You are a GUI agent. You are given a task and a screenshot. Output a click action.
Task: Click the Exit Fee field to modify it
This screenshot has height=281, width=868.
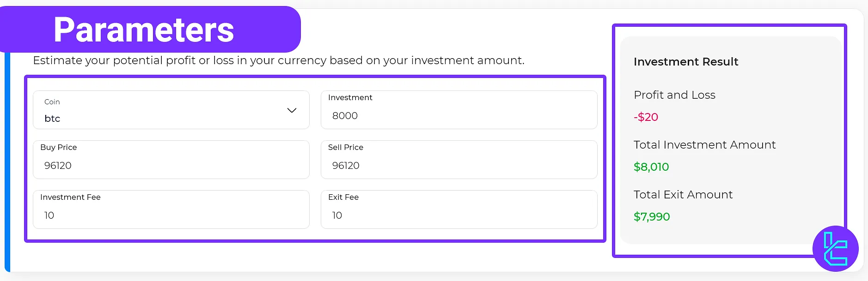coord(459,215)
